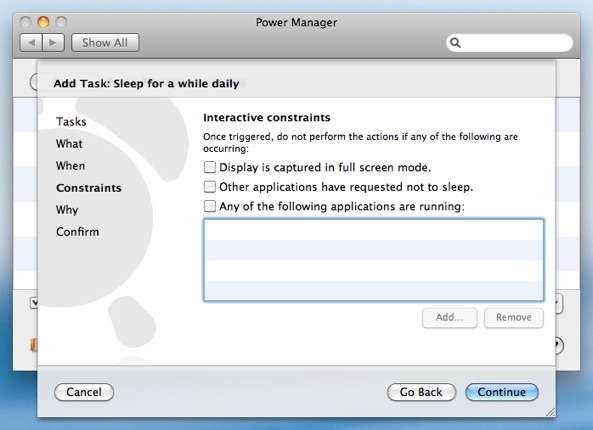Click the magnifying glass search icon
Viewport: 593px width, 430px height.
tap(455, 43)
